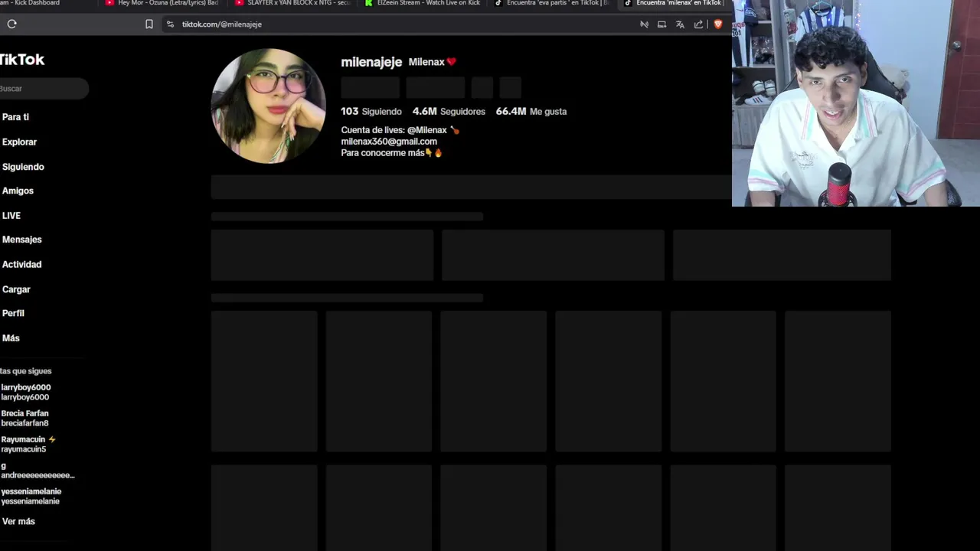Select the 'milenax' en TikTok tab

click(674, 3)
